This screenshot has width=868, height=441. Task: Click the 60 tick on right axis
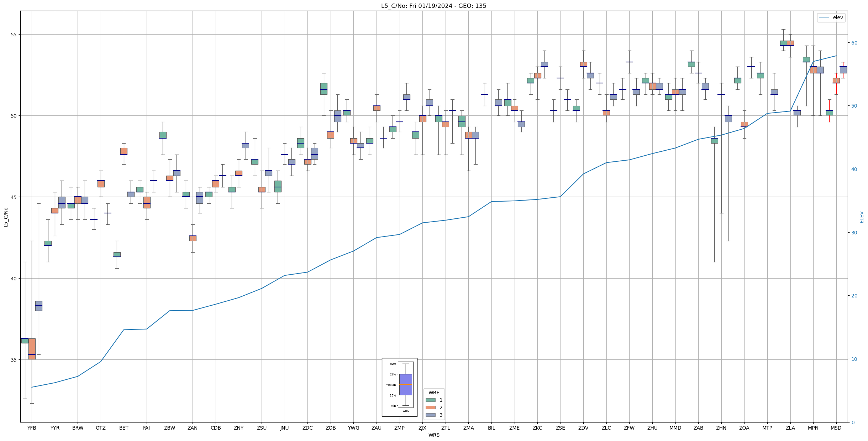pos(854,43)
